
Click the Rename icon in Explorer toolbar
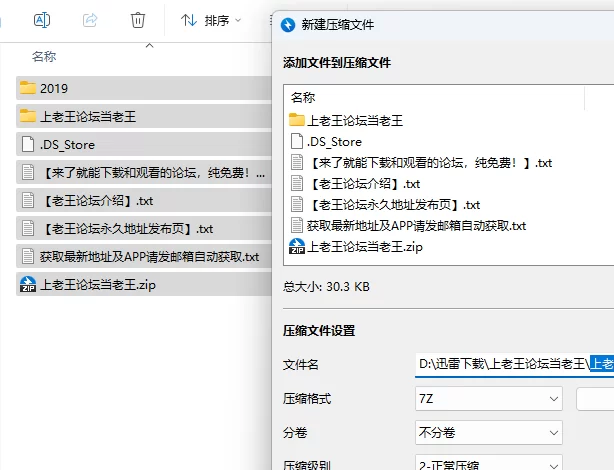42,20
